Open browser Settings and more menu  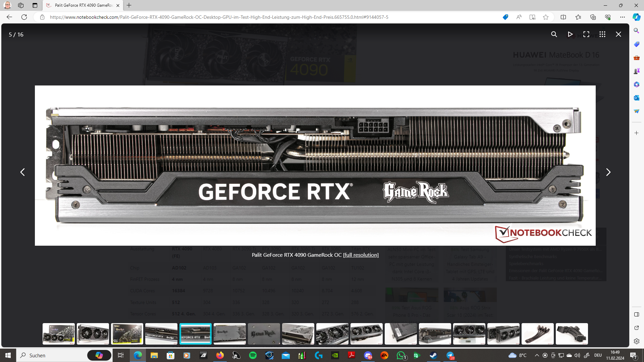[x=622, y=17]
